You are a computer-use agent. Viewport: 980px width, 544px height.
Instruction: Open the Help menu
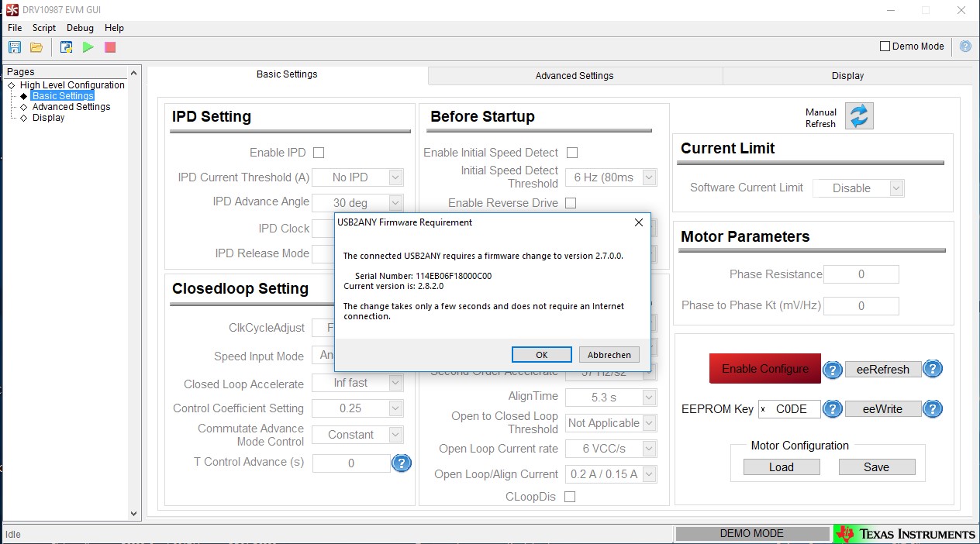(x=114, y=28)
